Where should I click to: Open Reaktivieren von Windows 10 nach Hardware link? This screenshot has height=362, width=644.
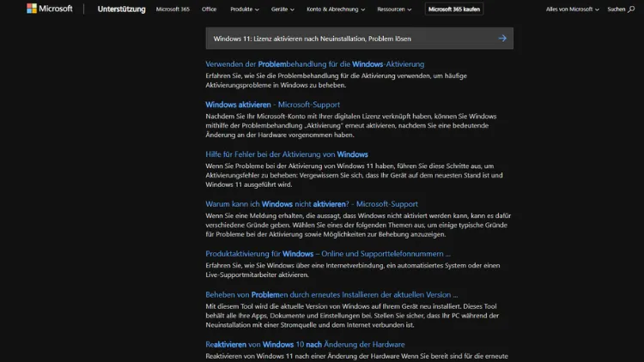305,344
